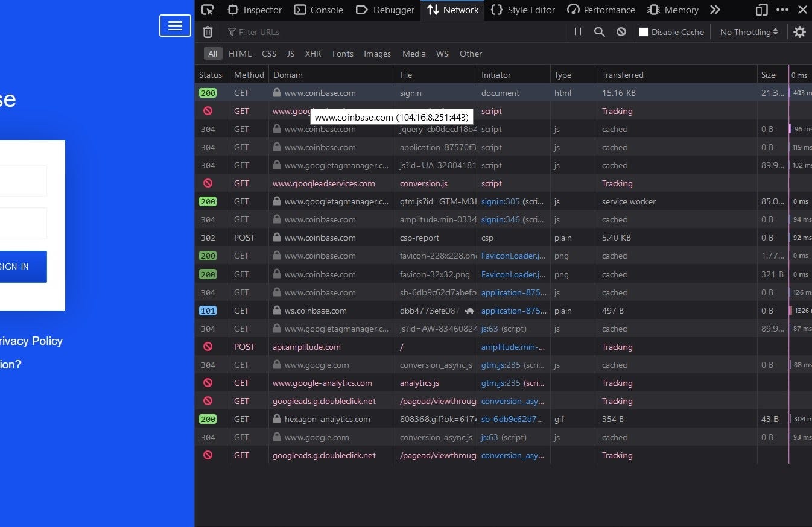Screen dimensions: 812x527
Task: Enable the Disable Cache checkbox
Action: (x=644, y=32)
